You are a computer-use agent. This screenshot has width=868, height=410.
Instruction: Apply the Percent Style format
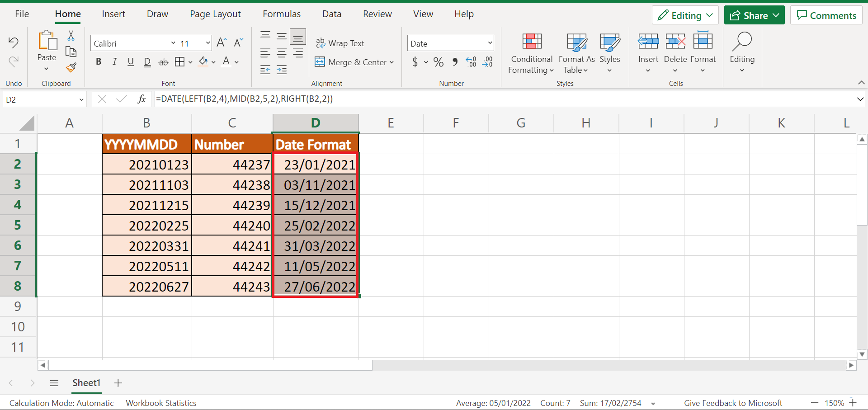438,62
